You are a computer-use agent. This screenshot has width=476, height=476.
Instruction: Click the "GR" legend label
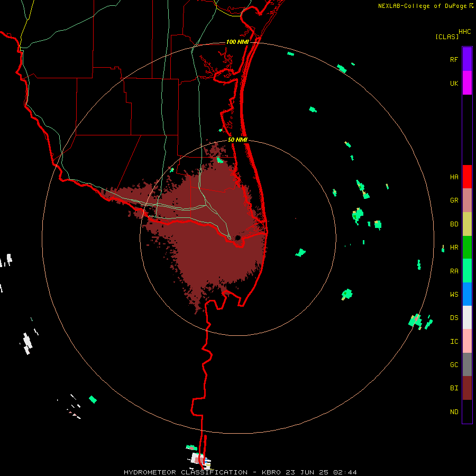click(x=454, y=200)
